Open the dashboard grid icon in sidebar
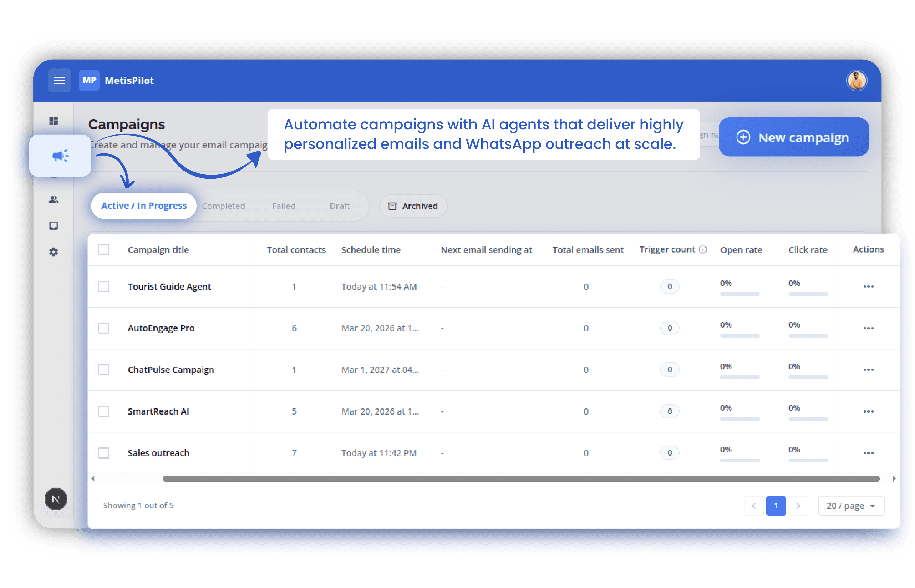Screen dimensions: 915x588 click(x=53, y=121)
